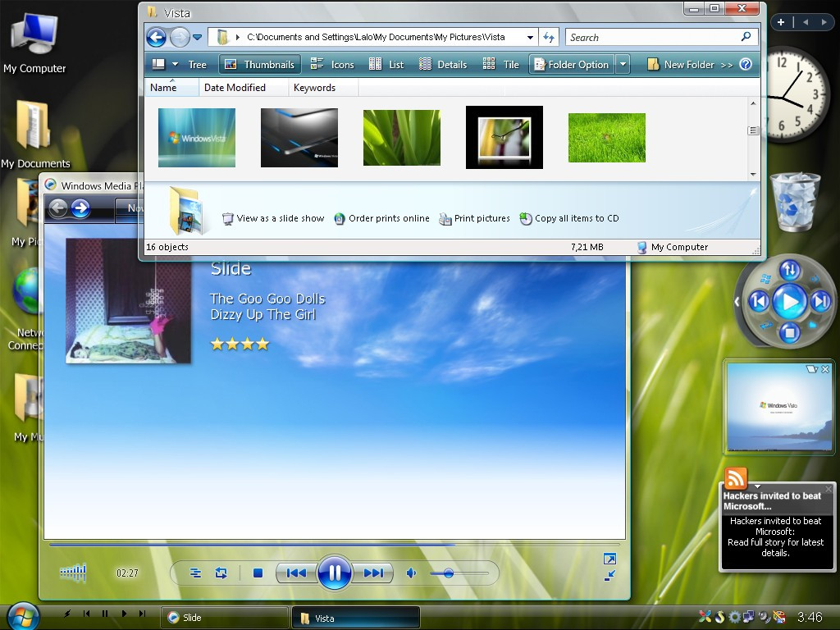Toggle shuffle in Media Player
Image resolution: width=840 pixels, height=630 pixels.
195,573
